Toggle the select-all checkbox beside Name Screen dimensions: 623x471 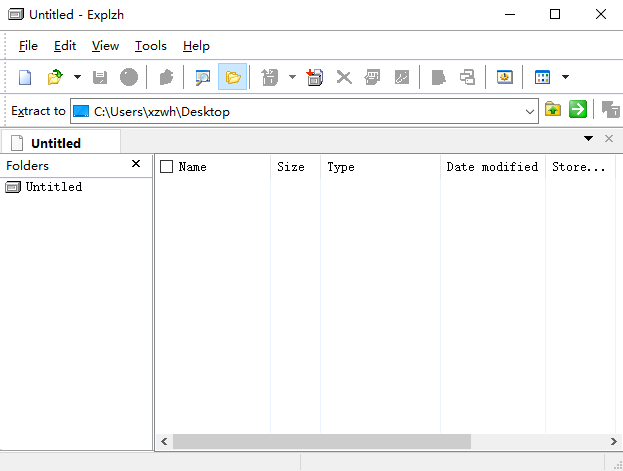(167, 167)
